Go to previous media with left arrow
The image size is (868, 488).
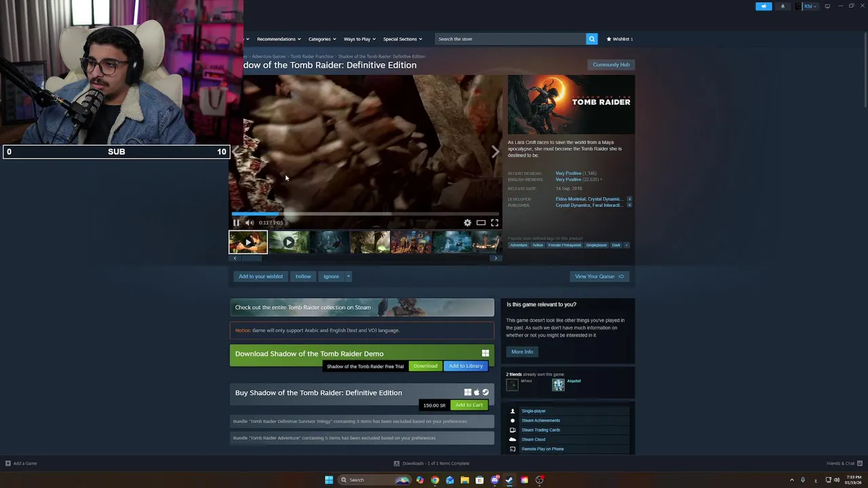point(236,152)
